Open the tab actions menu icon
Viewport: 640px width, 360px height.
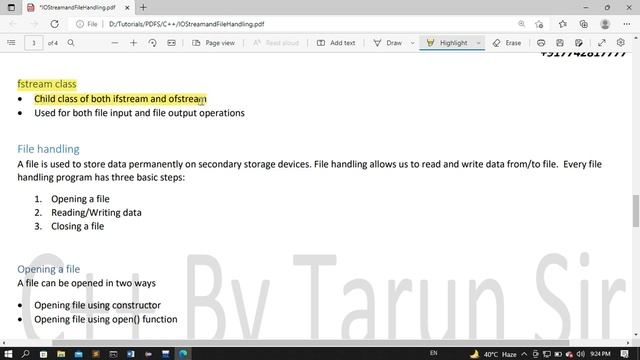[x=11, y=7]
